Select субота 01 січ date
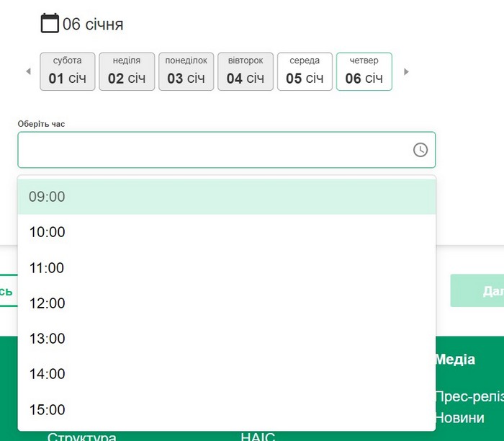504x441 pixels. (68, 71)
